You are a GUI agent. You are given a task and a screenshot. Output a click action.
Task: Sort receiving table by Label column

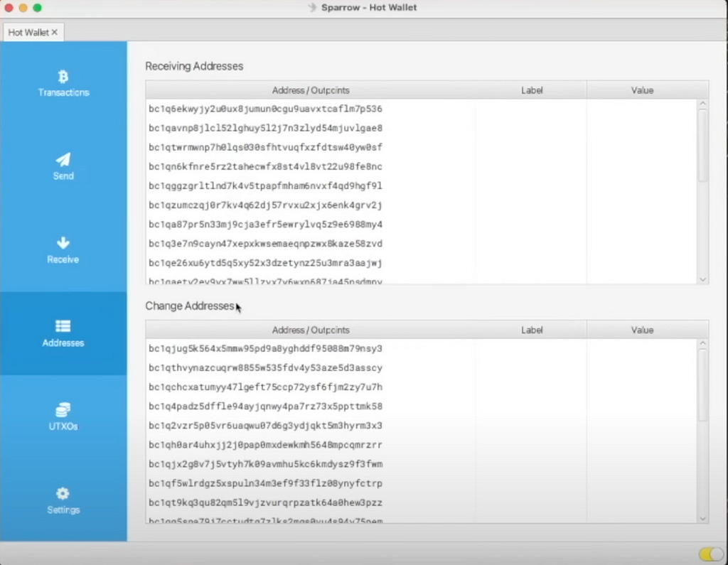[531, 90]
